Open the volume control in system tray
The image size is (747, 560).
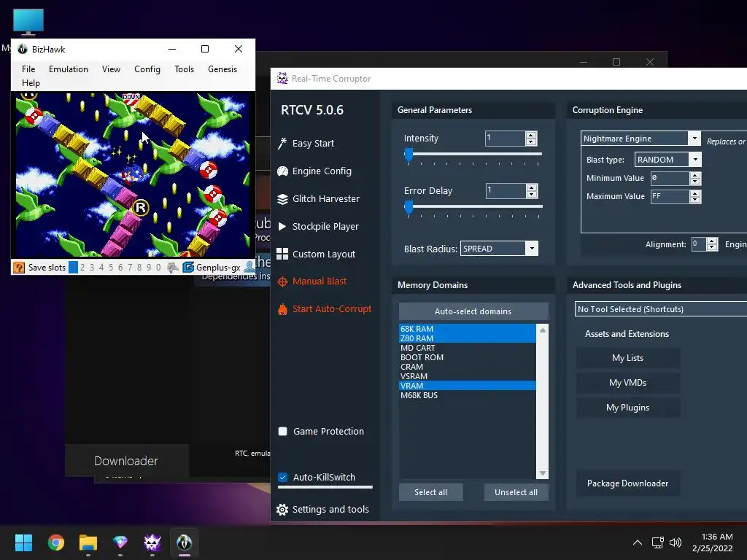click(x=675, y=542)
